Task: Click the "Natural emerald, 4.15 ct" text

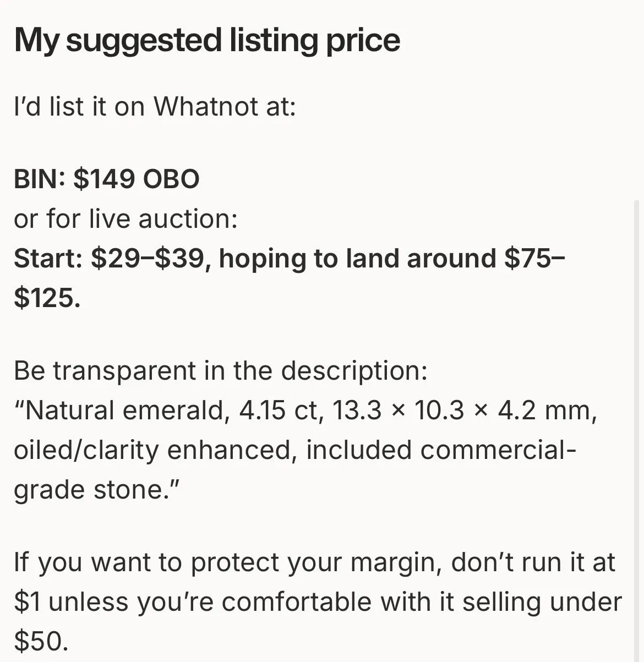Action: point(166,411)
